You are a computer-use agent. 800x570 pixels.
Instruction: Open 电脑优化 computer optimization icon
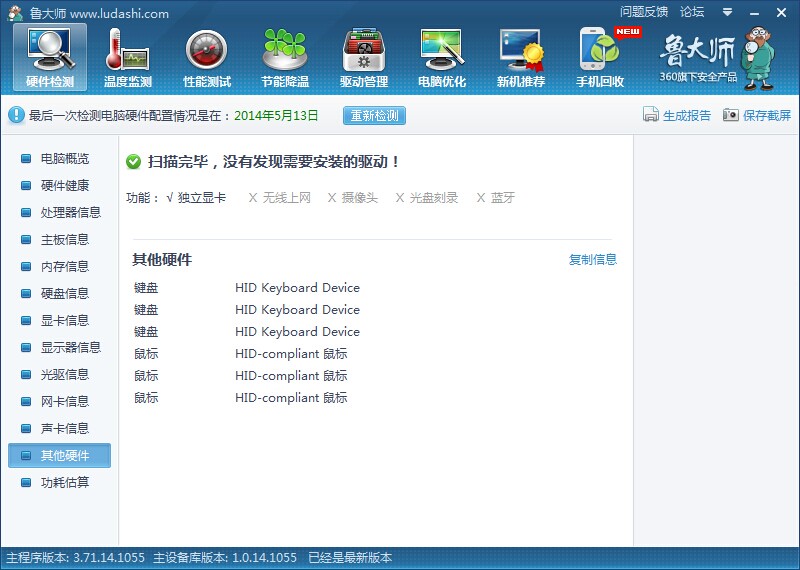tap(442, 57)
